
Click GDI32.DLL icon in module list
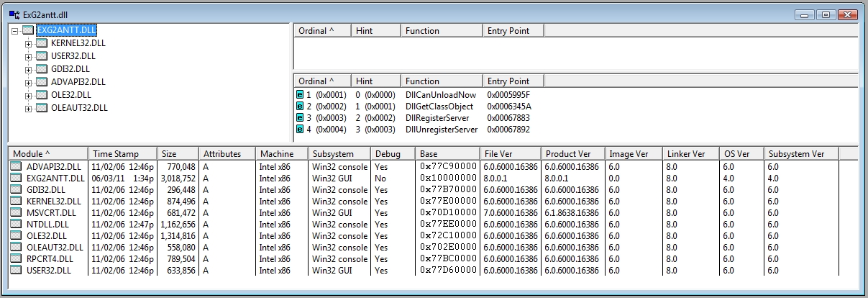16,190
